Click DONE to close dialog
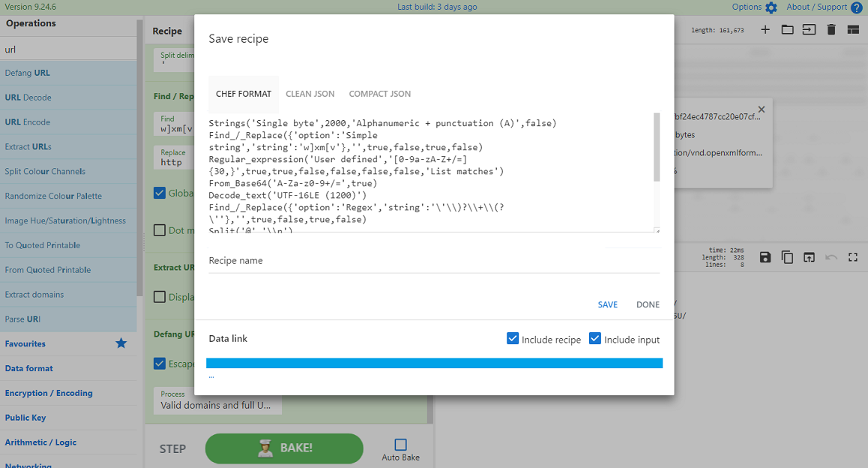Image resolution: width=868 pixels, height=468 pixels. (648, 304)
